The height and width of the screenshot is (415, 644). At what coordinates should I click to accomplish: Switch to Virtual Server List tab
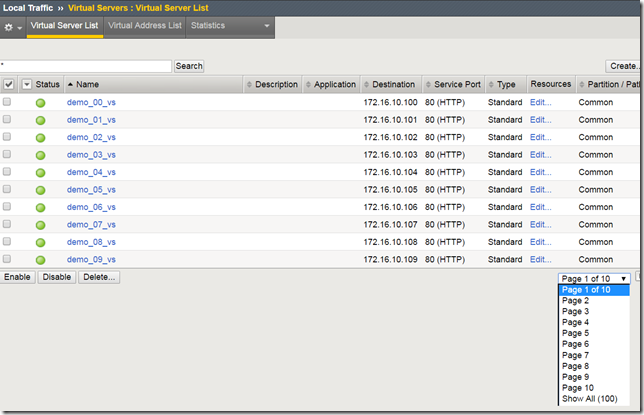click(64, 25)
